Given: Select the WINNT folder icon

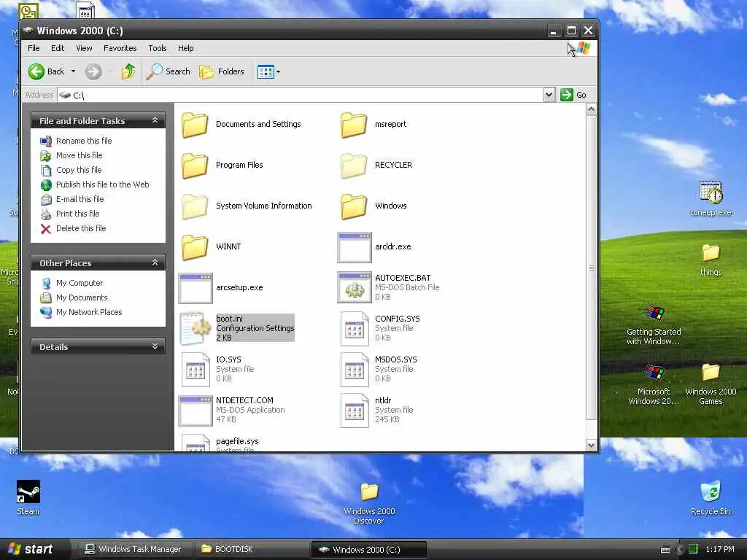Looking at the screenshot, I should coord(195,246).
